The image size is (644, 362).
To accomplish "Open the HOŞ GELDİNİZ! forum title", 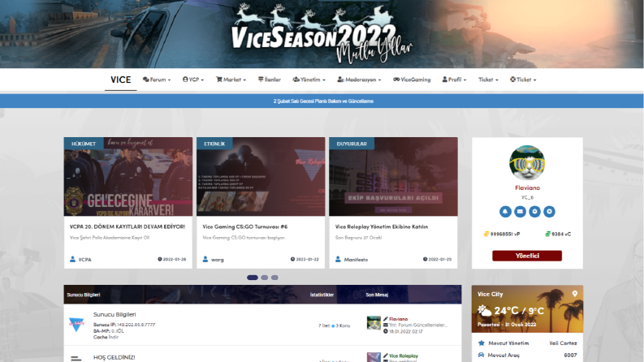I will (x=115, y=357).
